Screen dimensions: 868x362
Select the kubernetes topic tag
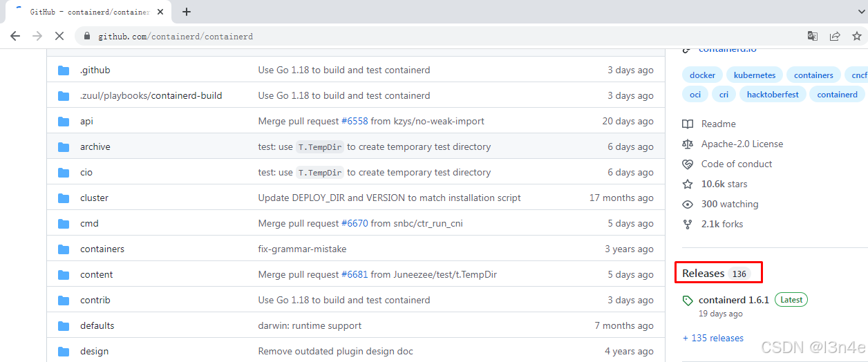tap(755, 75)
